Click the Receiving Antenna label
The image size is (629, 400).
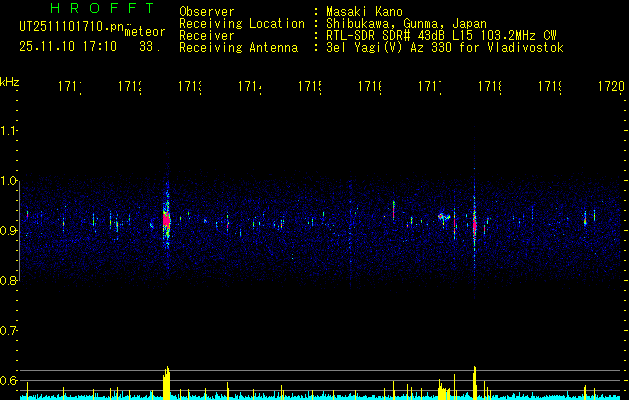point(239,48)
